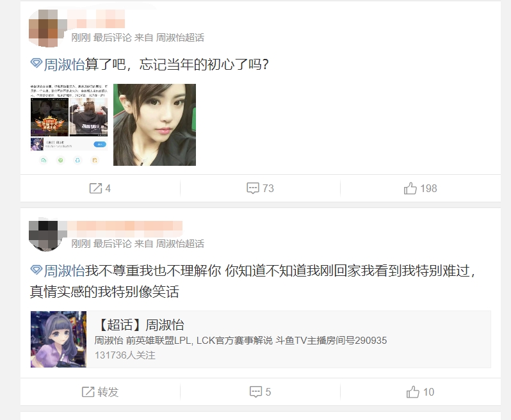Open the 【超话】周淑怡 card title

(x=140, y=325)
